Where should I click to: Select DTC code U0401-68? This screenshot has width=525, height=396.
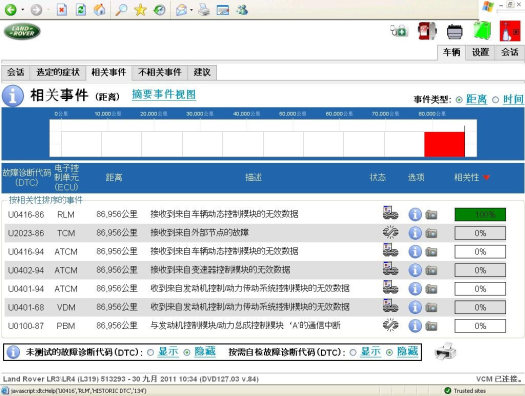(26, 307)
